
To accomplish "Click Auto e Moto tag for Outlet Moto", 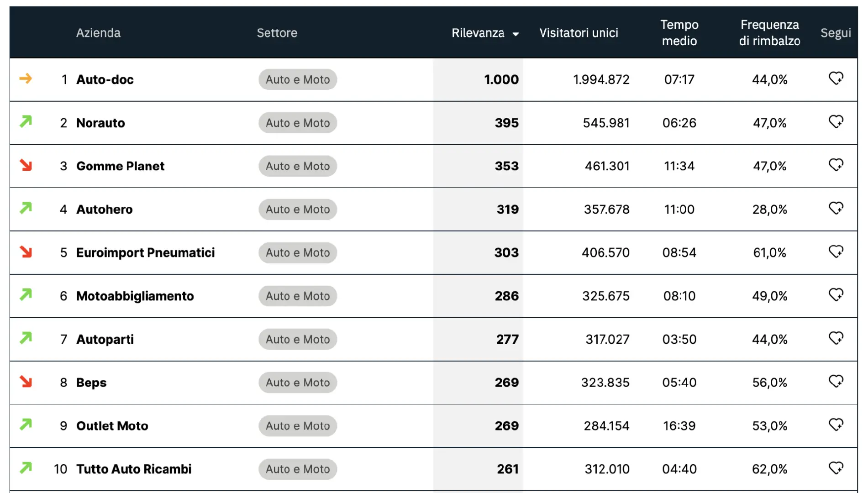I will [298, 426].
